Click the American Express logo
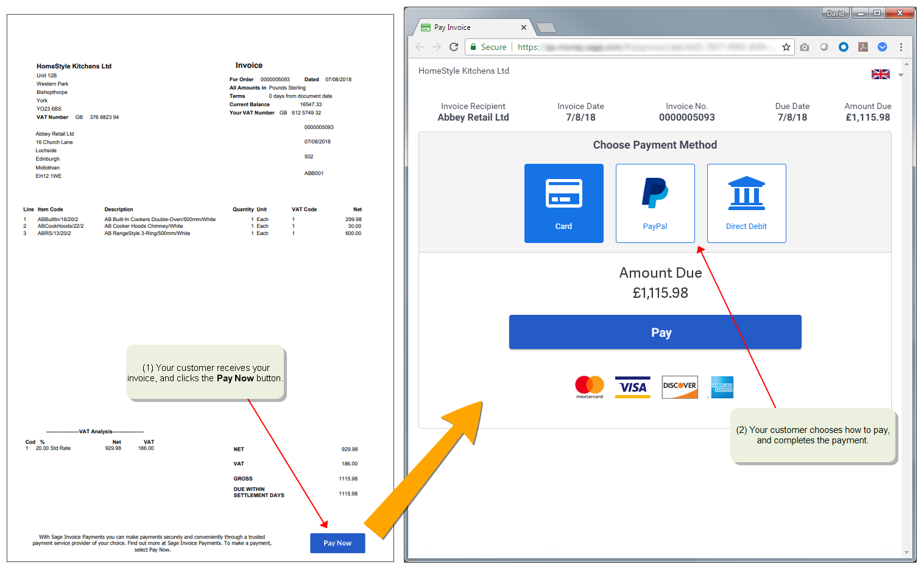Viewport: 924px width, 570px height. (721, 387)
